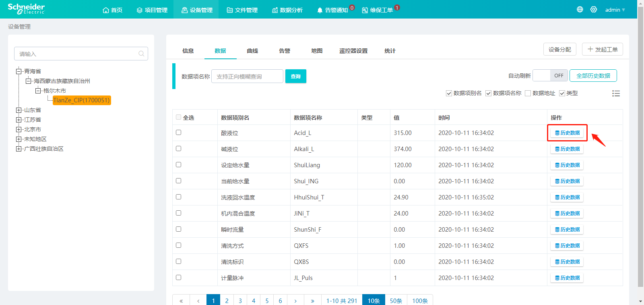Click the 查询 search button
The width and height of the screenshot is (644, 305).
(x=296, y=76)
